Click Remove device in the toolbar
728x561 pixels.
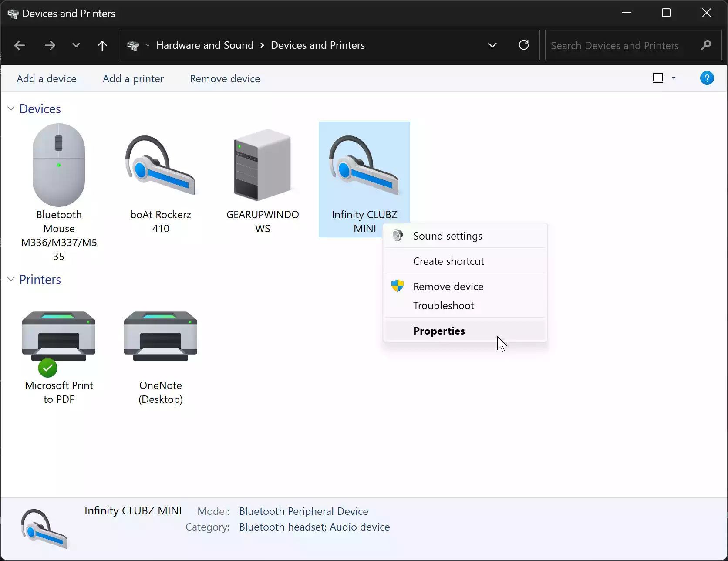tap(225, 79)
